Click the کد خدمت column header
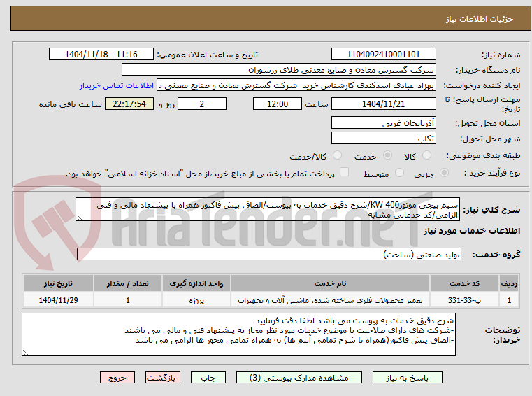The image size is (532, 396). (x=464, y=283)
